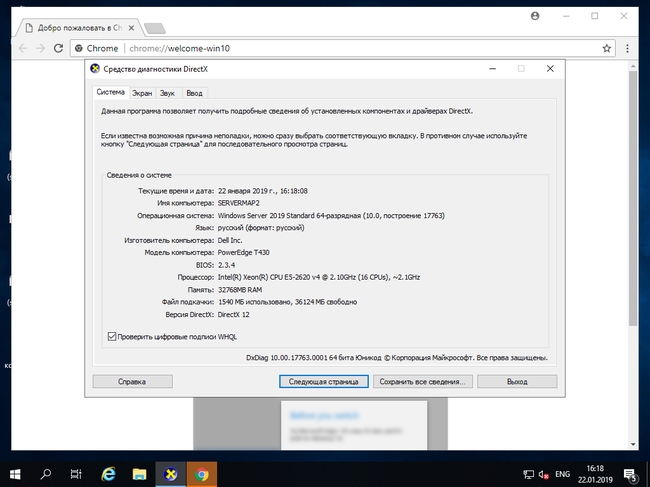Switch to the Звук tab
Viewport: 650px width, 487px height.
(167, 93)
